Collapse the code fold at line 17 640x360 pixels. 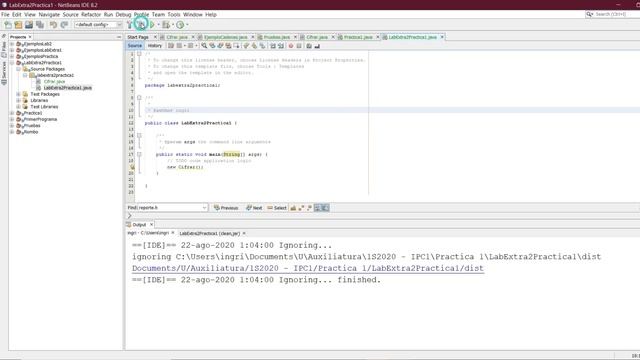tap(139, 154)
